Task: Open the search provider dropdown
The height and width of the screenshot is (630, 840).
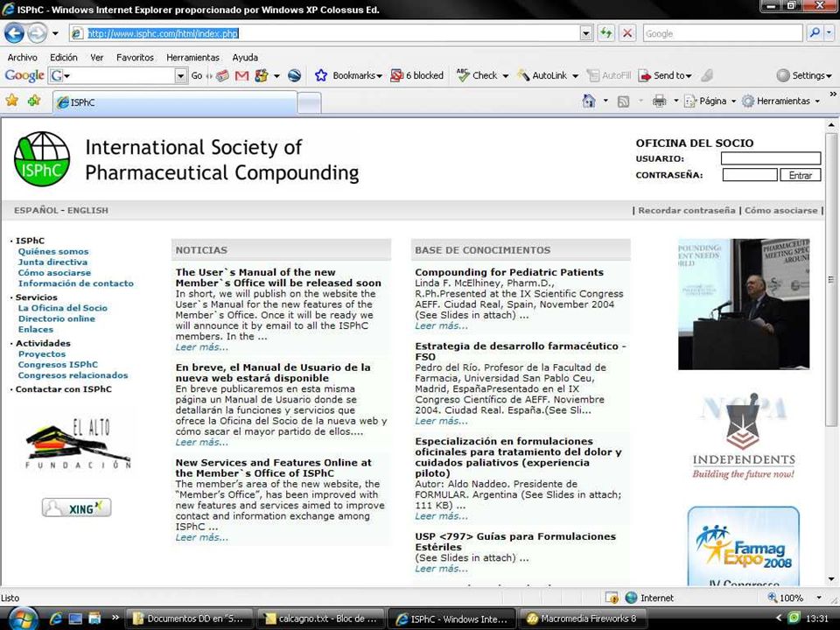Action: (x=829, y=33)
